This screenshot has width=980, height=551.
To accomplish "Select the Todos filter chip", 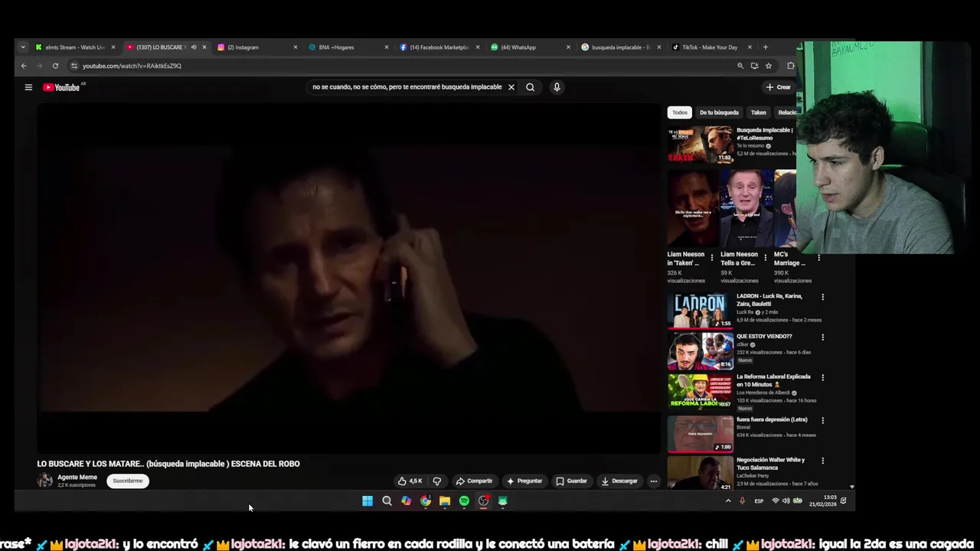I will click(680, 112).
